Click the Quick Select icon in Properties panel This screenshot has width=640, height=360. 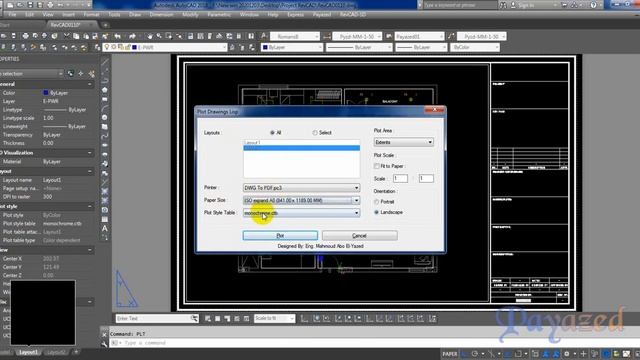[91, 74]
